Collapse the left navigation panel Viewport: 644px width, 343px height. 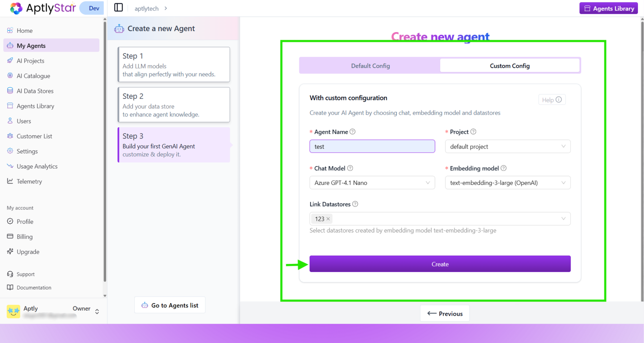(118, 7)
